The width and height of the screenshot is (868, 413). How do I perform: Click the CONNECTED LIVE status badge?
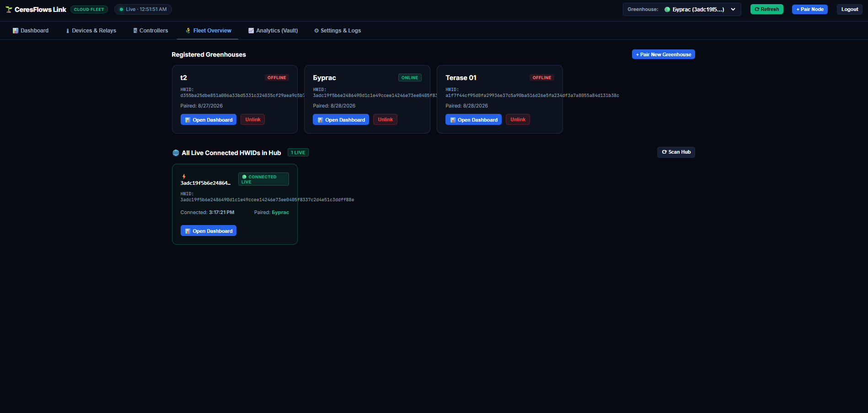coord(263,179)
